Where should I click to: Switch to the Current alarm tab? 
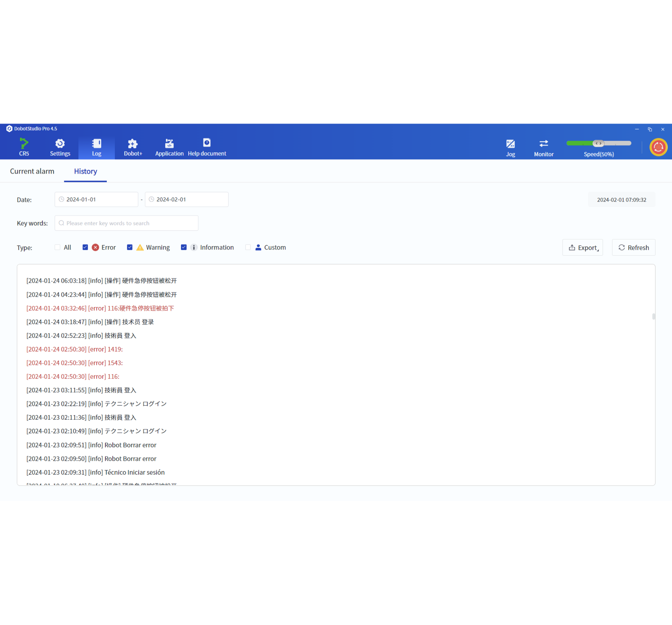[x=32, y=171]
